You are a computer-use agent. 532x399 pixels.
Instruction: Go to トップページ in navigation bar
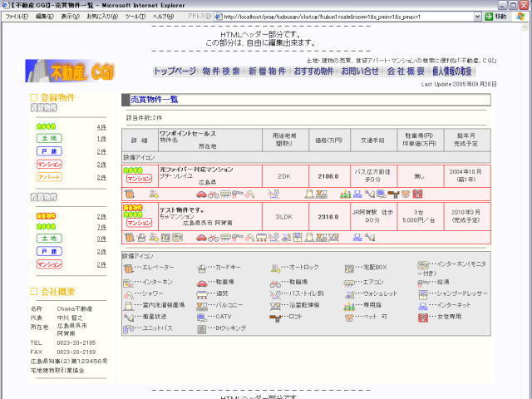pos(175,71)
